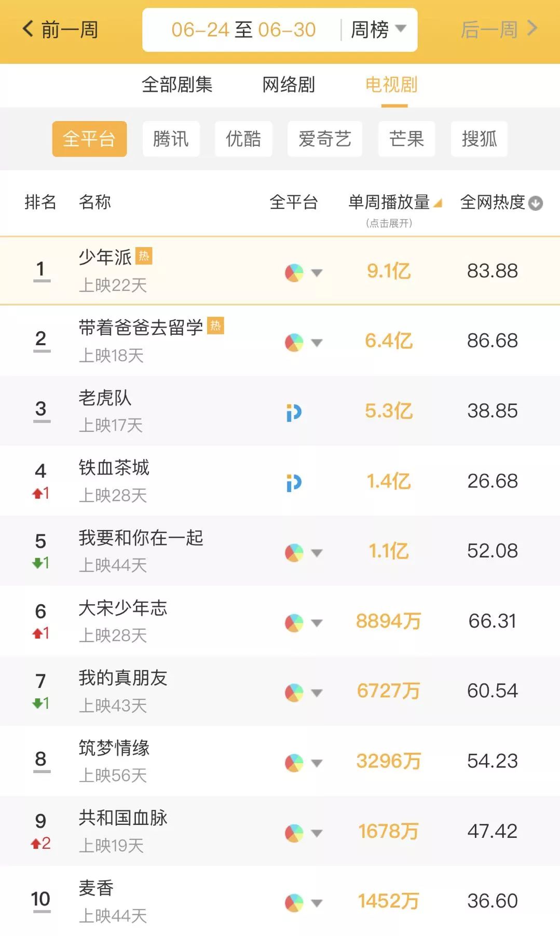Expand the platform breakdown arrow for 麦香
This screenshot has width=560, height=936.
coord(317,903)
